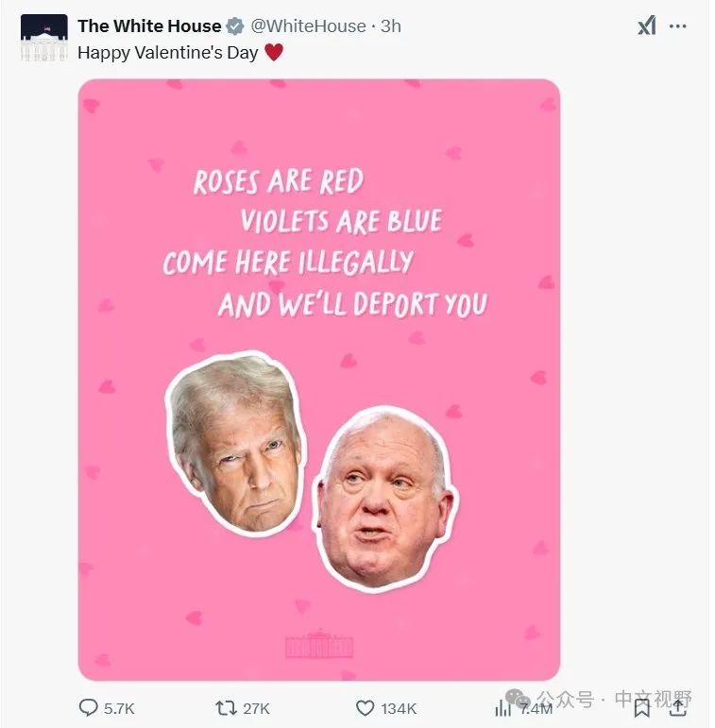Click the verified badge beside the name
Screen dimensions: 715x728
tap(235, 26)
